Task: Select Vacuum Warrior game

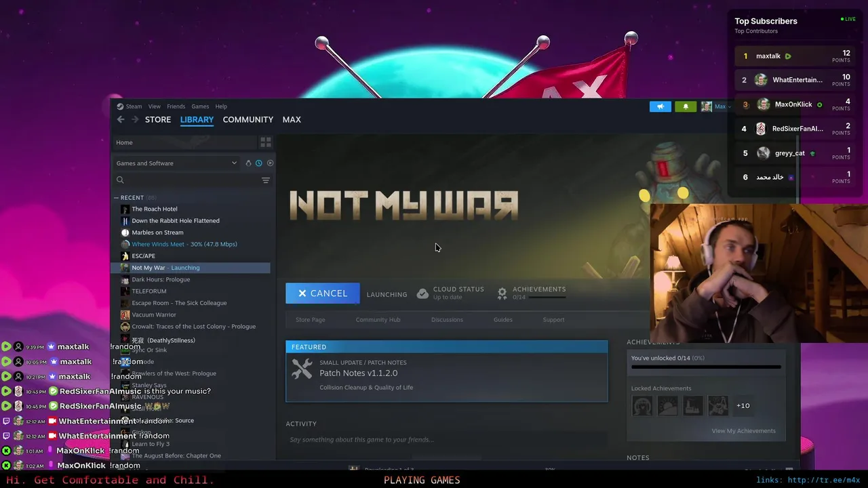Action: point(154,314)
